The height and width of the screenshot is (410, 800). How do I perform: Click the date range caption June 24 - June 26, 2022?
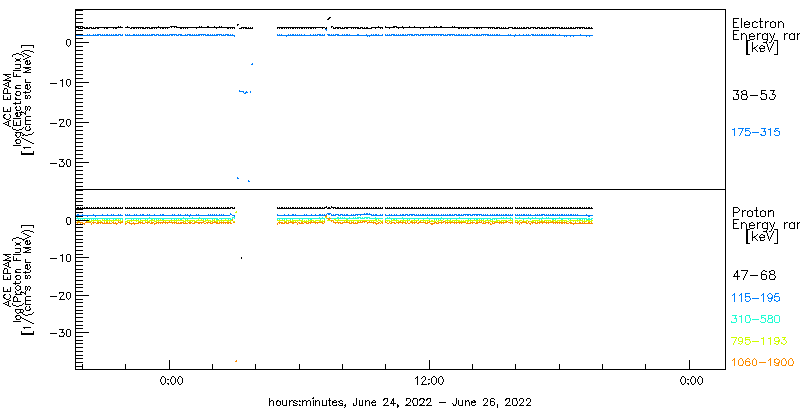tap(401, 402)
